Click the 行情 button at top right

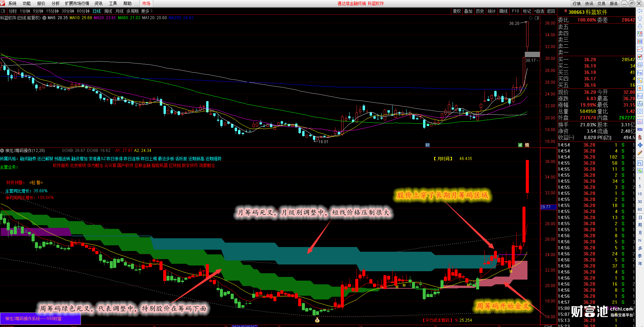(577, 3)
